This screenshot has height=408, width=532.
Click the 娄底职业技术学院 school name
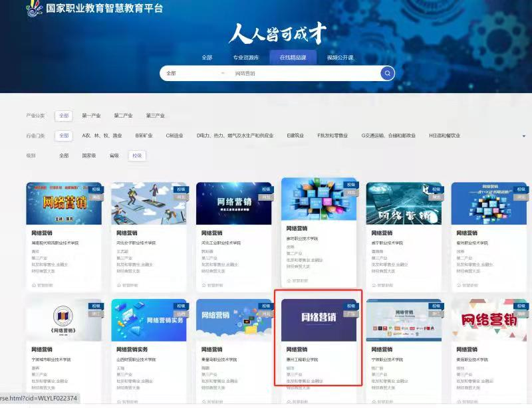[472, 359]
